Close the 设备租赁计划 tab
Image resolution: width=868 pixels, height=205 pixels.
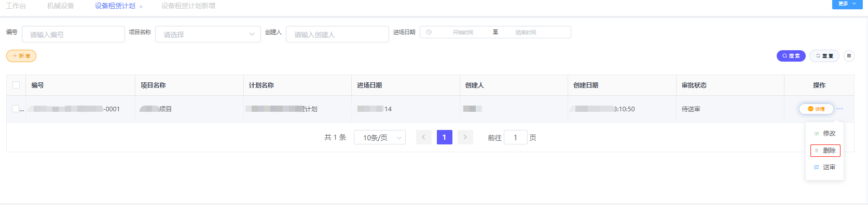click(x=141, y=7)
